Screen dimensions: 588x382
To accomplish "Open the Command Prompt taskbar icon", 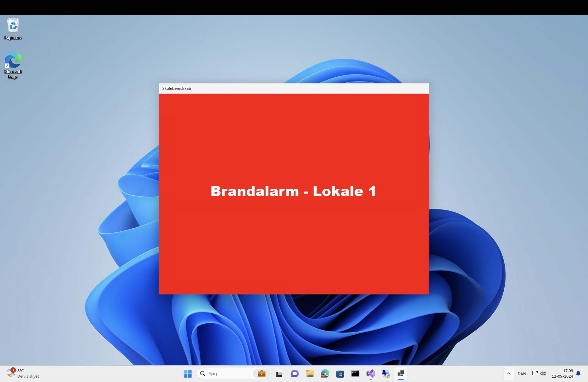I will [x=355, y=373].
